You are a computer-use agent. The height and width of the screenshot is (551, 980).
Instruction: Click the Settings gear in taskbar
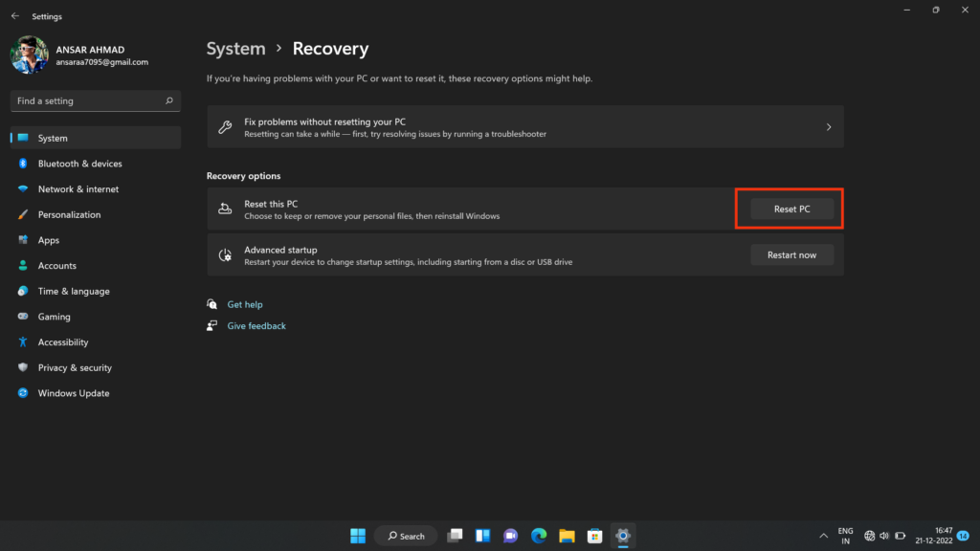click(x=623, y=536)
